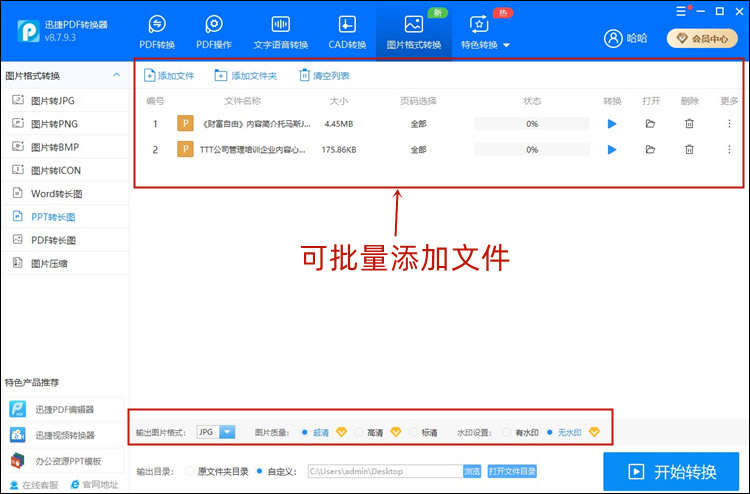
Task: Open 在线客服 link
Action: 34,485
